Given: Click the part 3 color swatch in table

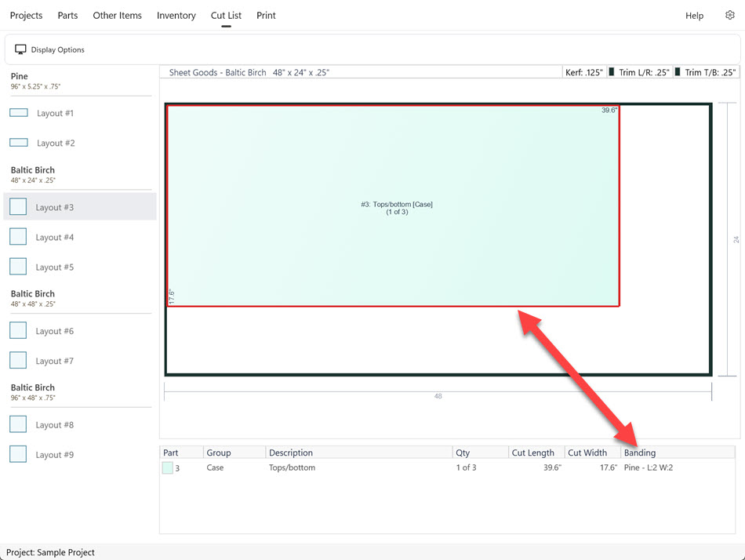Looking at the screenshot, I should click(167, 467).
